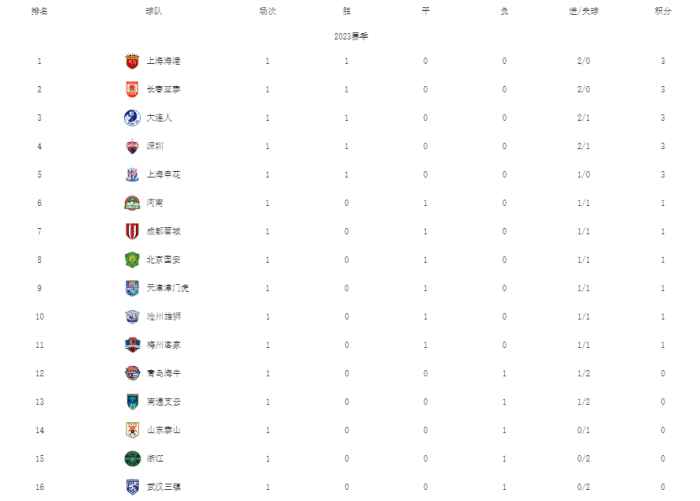Click the 武汉三镇 team name
Image resolution: width=700 pixels, height=501 pixels.
(163, 487)
